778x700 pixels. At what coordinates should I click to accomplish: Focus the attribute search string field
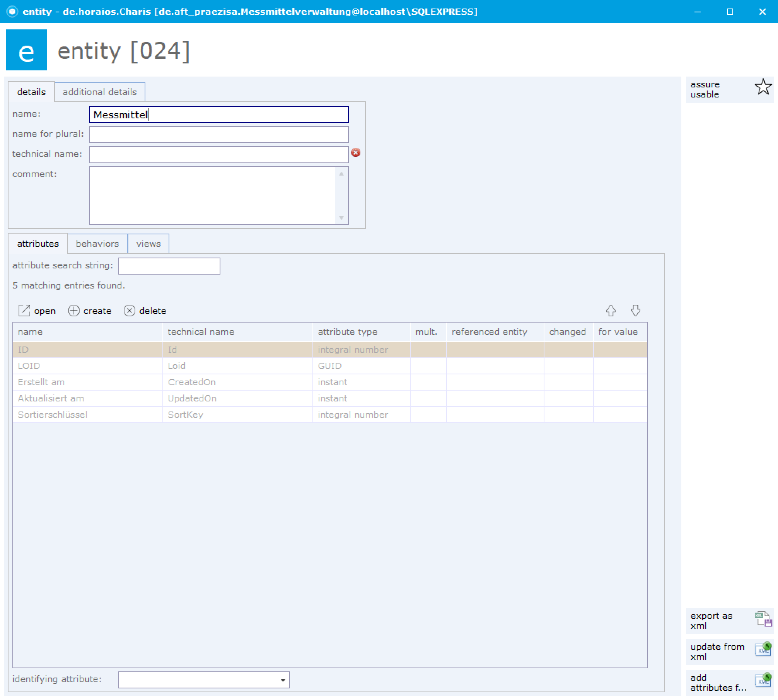point(169,266)
